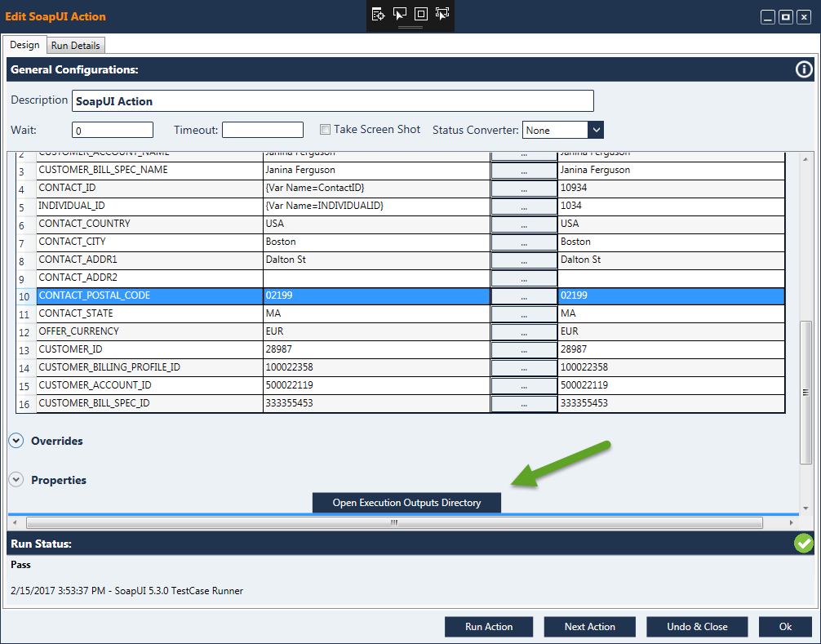Click the horizontal scrollbar left arrow
This screenshot has width=821, height=644.
point(15,522)
